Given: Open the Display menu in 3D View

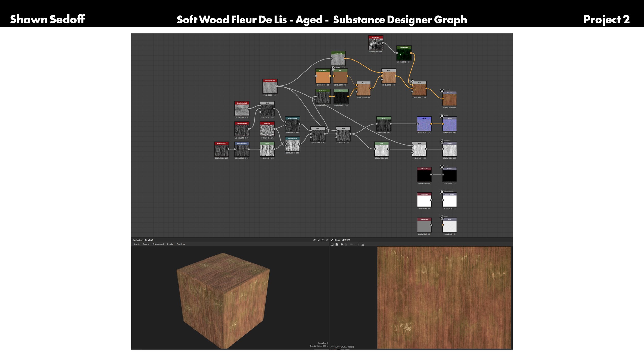Looking at the screenshot, I should coord(170,244).
